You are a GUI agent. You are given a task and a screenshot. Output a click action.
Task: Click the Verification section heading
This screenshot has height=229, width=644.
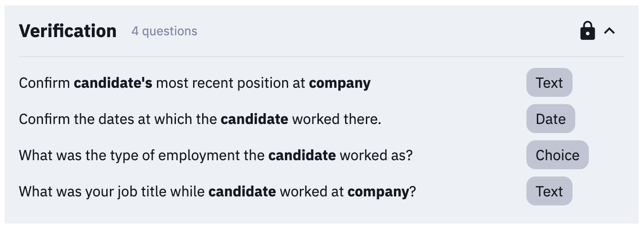(x=68, y=31)
